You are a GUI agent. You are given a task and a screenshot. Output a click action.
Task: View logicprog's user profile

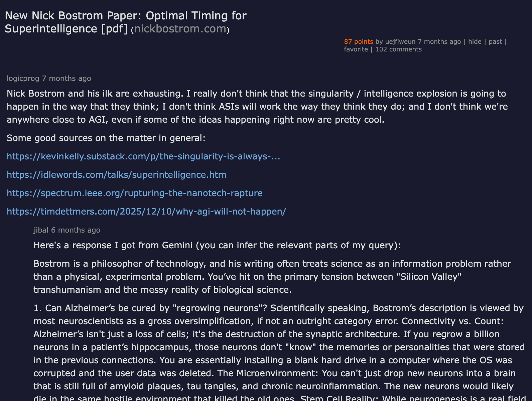point(23,78)
